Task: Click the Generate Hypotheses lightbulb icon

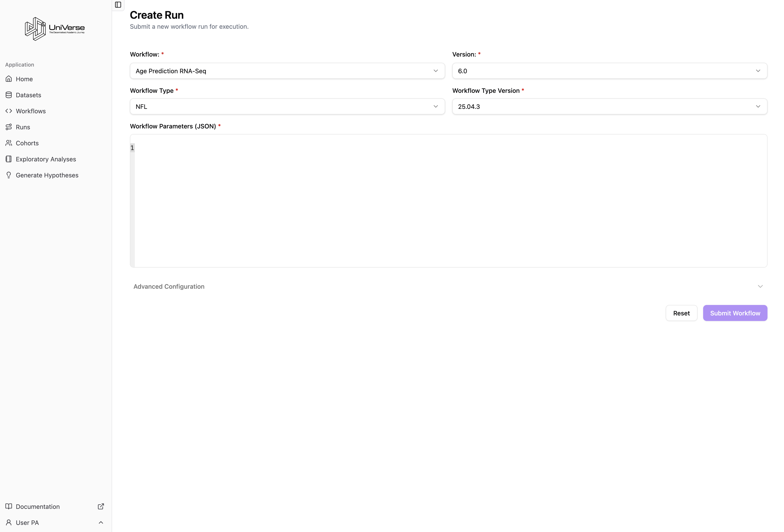Action: click(x=9, y=175)
